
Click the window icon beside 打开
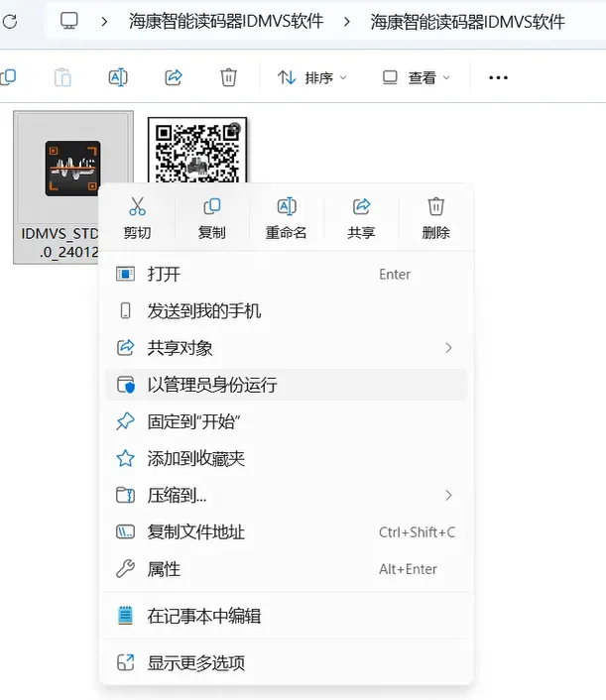pos(126,274)
